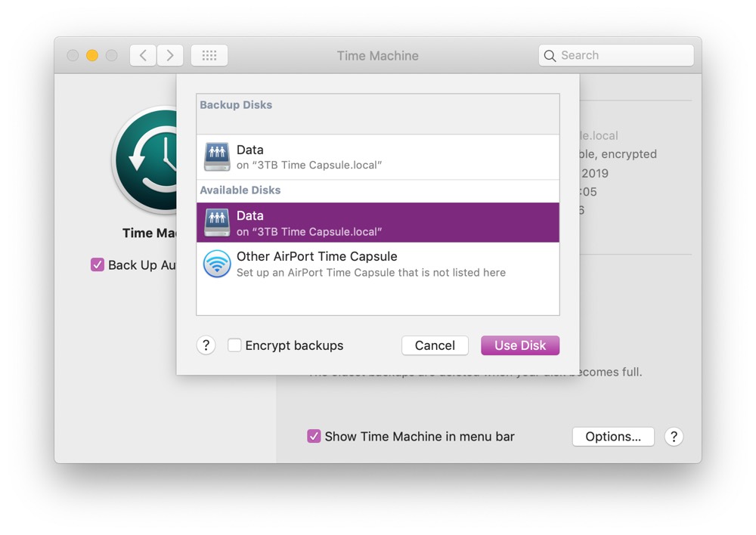Select Data disk in Backup Disks section
756x535 pixels.
pyautogui.click(x=378, y=157)
